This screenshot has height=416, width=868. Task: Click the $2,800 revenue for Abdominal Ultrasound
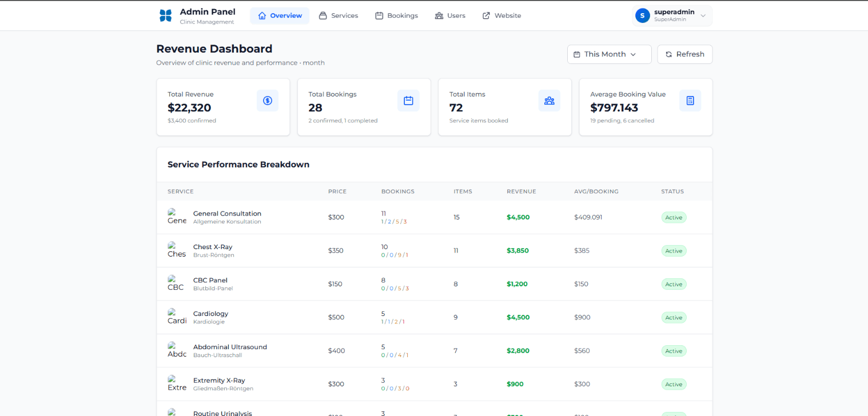click(518, 350)
